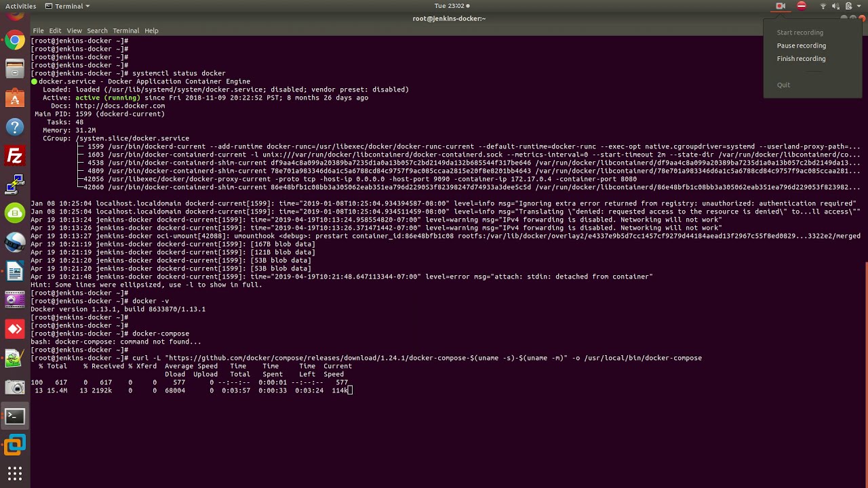The image size is (868, 488).
Task: Click the screen recorder tray icon
Action: (x=781, y=6)
